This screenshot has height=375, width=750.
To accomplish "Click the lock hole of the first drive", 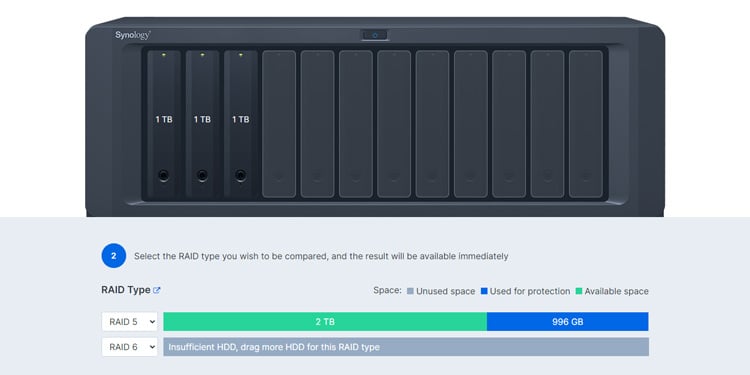I will click(x=164, y=176).
